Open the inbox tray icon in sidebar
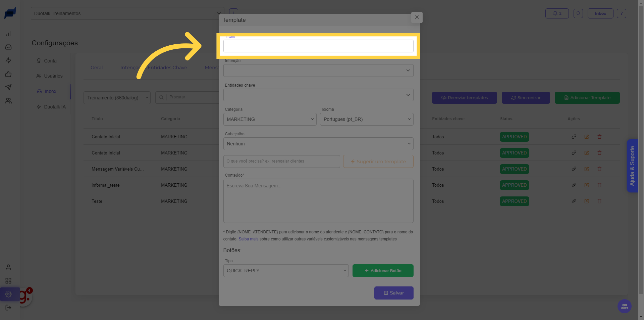Viewport: 644px width, 320px height. (x=8, y=47)
